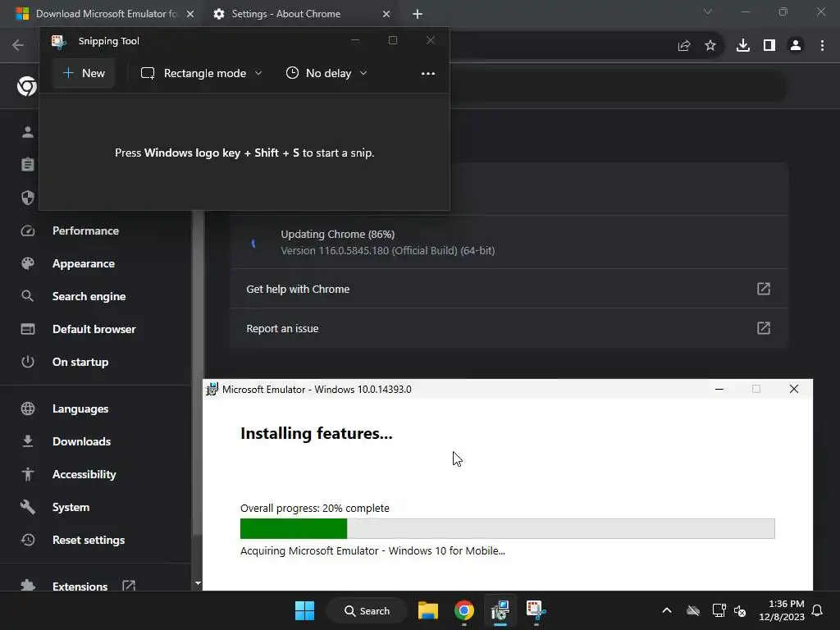Open Snipping Tool taskbar icon
The width and height of the screenshot is (840, 630).
coord(536,610)
